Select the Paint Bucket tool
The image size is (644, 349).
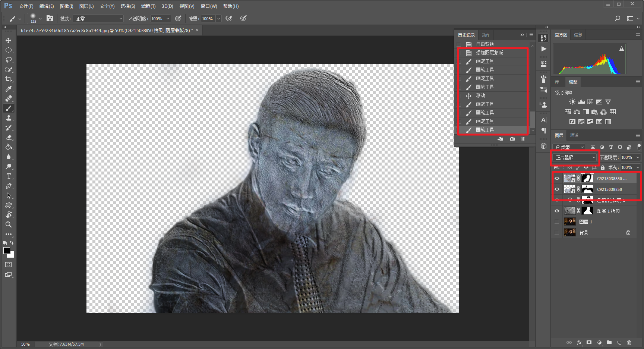pyautogui.click(x=8, y=147)
